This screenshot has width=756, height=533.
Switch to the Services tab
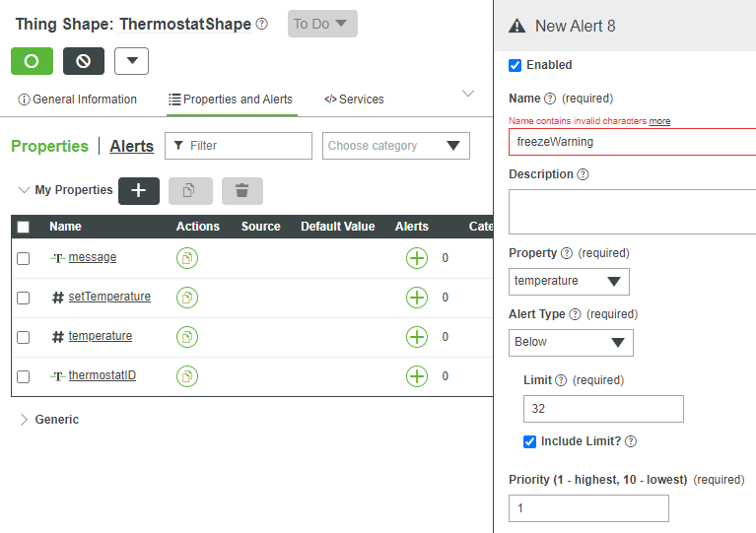(x=354, y=100)
